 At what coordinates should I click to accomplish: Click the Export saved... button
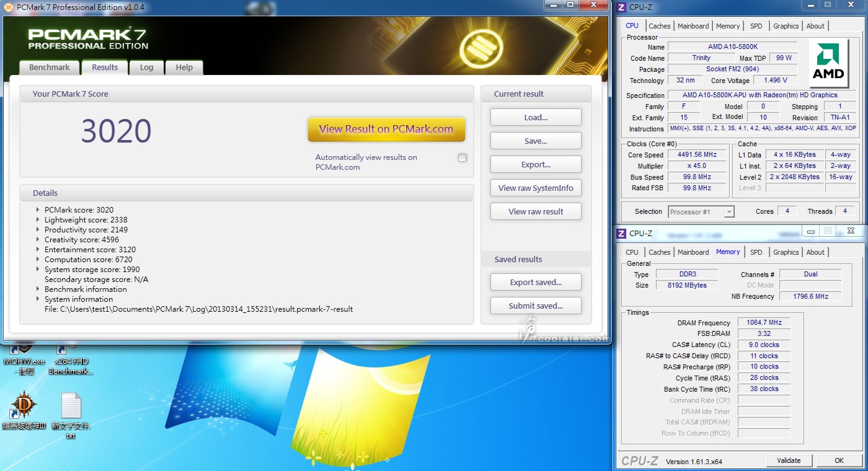[536, 282]
